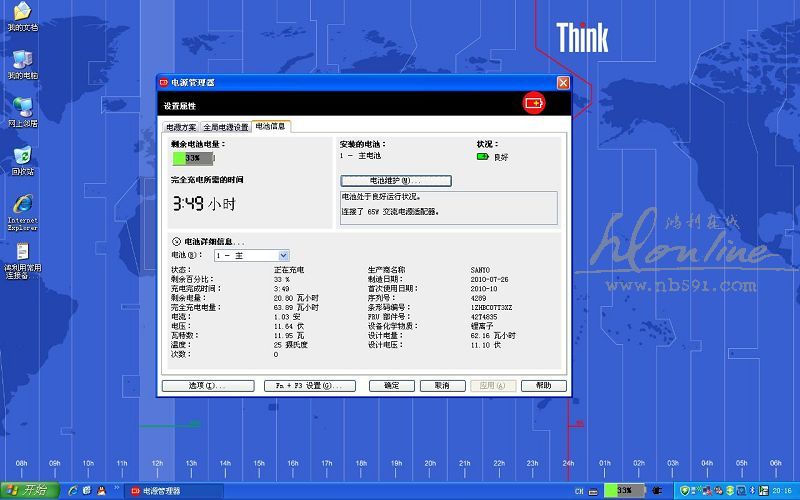Launch Internet Explorer desktop icon
This screenshot has width=800, height=500.
tap(22, 207)
